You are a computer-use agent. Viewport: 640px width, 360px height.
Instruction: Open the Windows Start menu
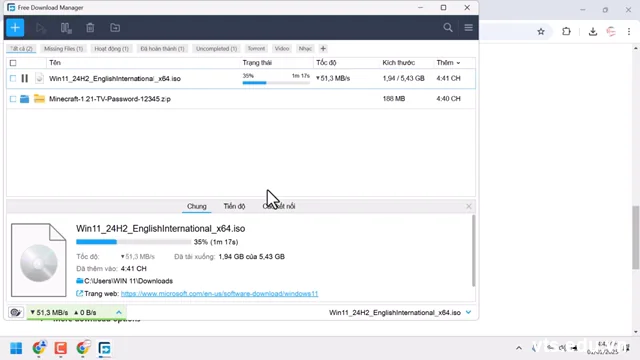pyautogui.click(x=16, y=348)
